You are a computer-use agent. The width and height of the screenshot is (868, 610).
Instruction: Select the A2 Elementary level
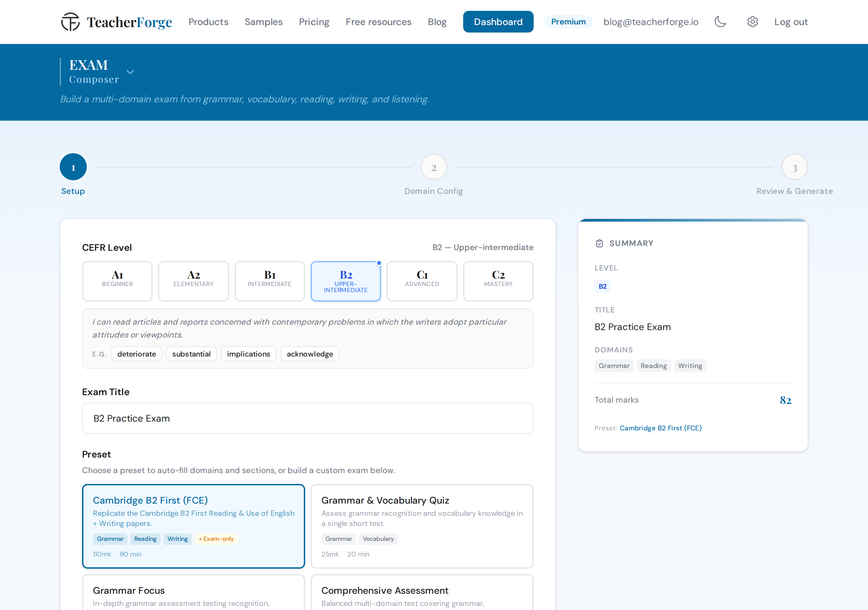(194, 281)
